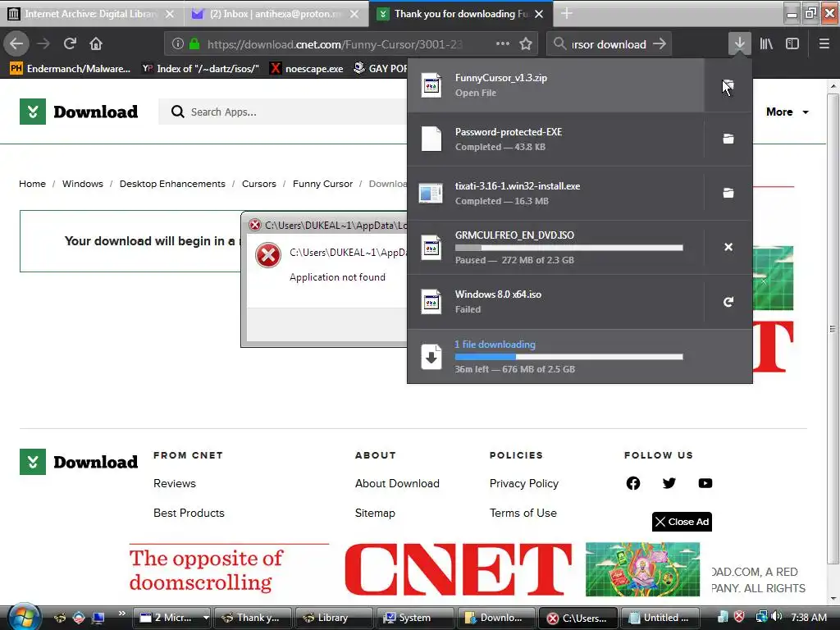The height and width of the screenshot is (630, 840).
Task: Click the volume icon in system tray
Action: pos(778,617)
